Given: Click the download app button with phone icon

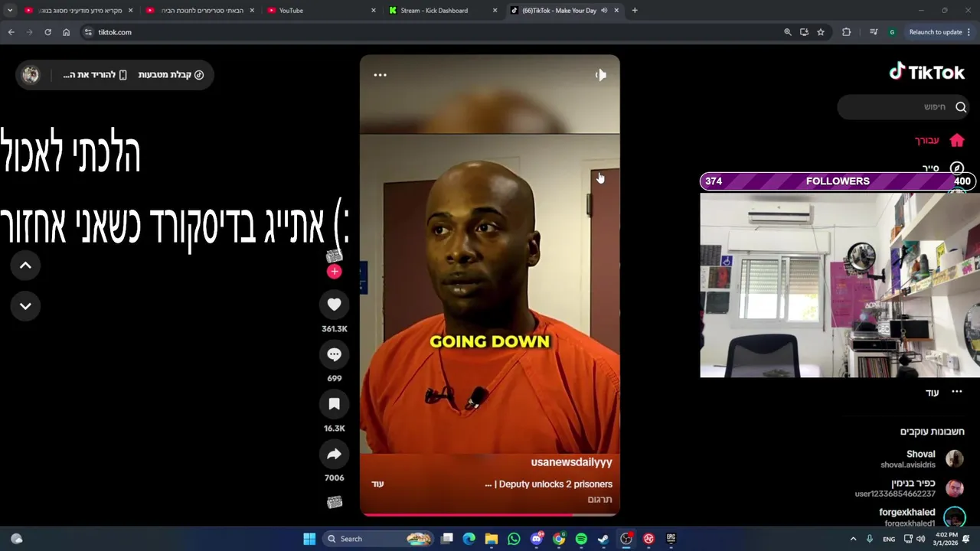Looking at the screenshot, I should click(x=95, y=75).
